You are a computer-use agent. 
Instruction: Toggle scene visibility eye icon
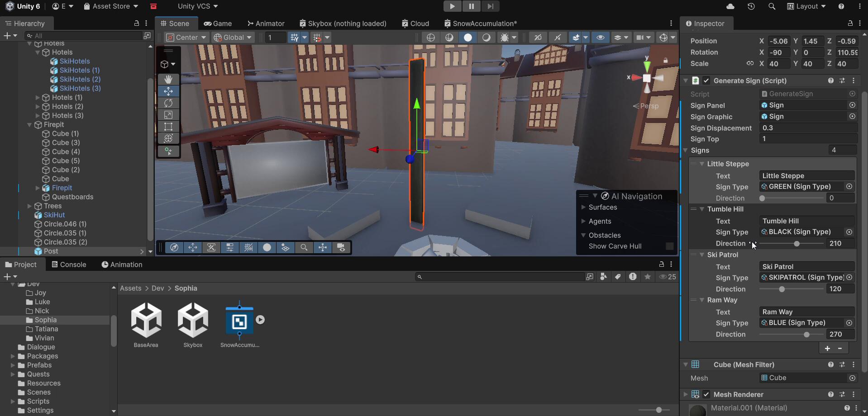[x=601, y=38]
